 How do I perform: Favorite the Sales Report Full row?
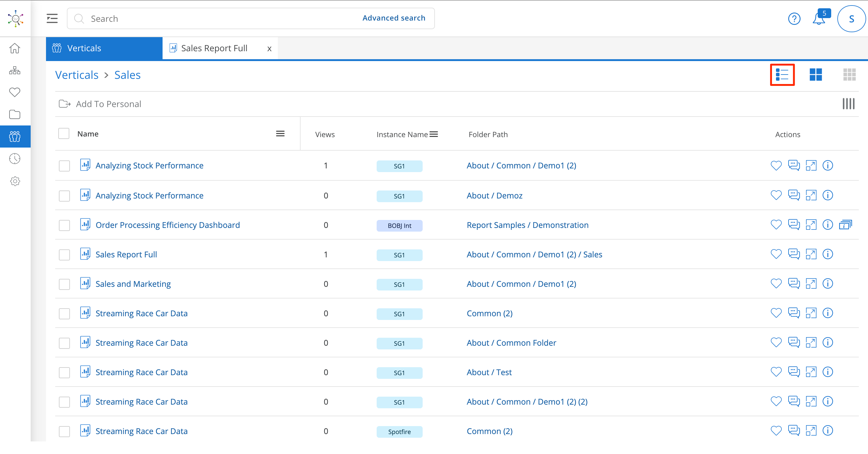tap(776, 255)
